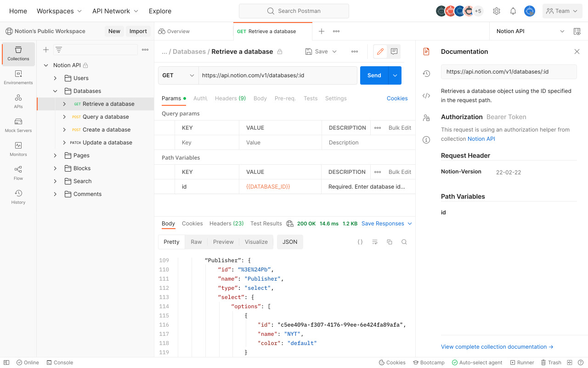Screen dimensions: 588x368
Task: Click the Search Postman field
Action: pos(294,11)
